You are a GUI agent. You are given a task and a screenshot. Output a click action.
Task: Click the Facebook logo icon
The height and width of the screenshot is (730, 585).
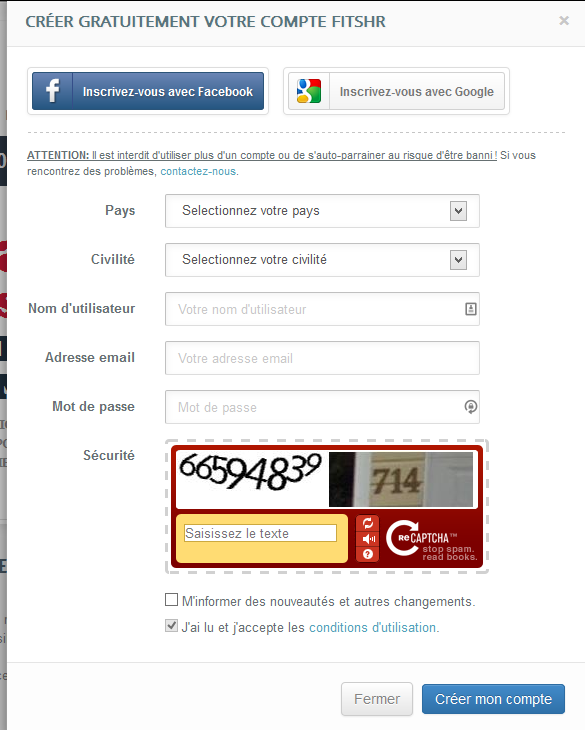click(53, 91)
